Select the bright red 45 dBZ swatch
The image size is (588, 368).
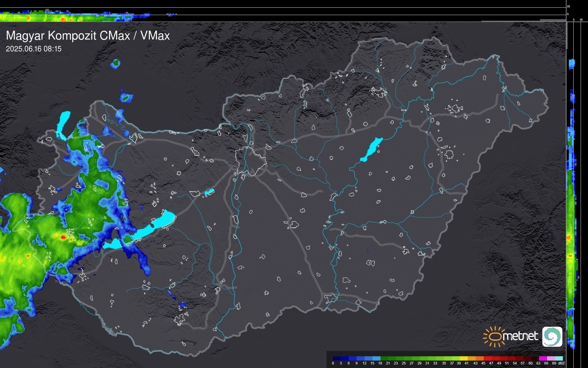[x=487, y=358]
